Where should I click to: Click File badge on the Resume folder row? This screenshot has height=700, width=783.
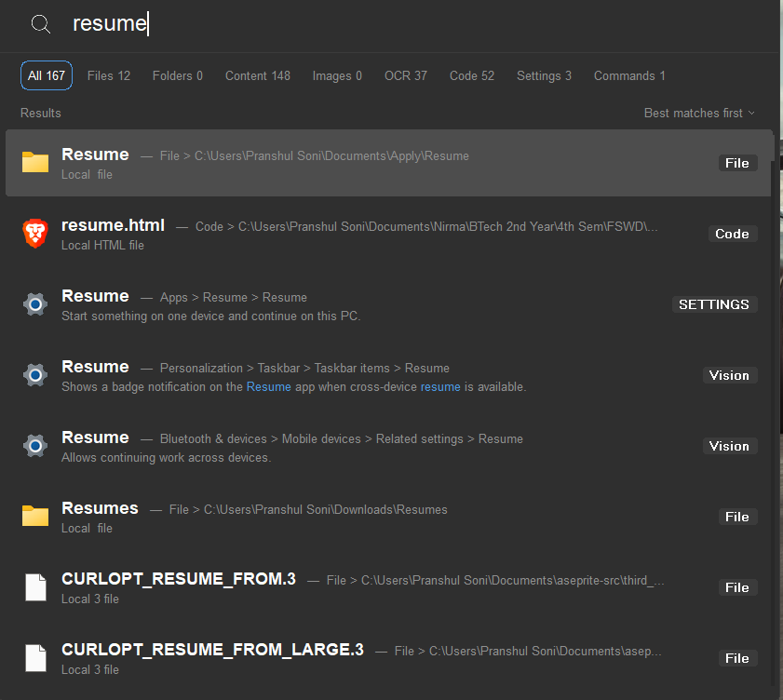[x=737, y=163]
